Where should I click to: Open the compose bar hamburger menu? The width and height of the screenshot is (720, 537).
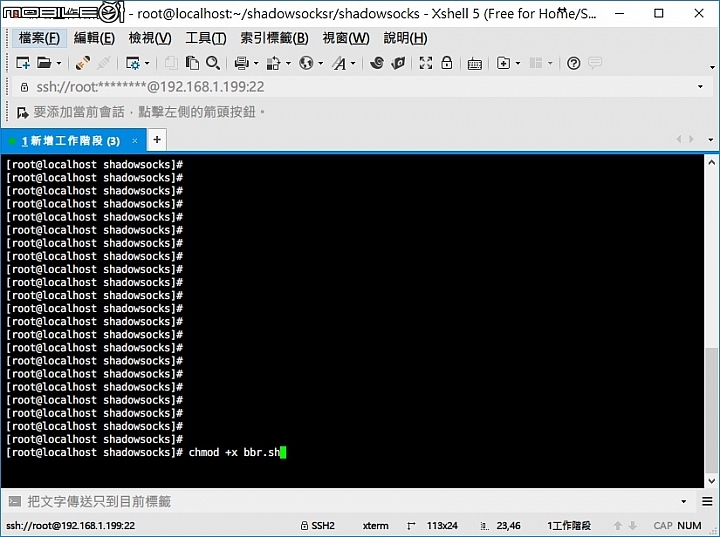click(707, 501)
